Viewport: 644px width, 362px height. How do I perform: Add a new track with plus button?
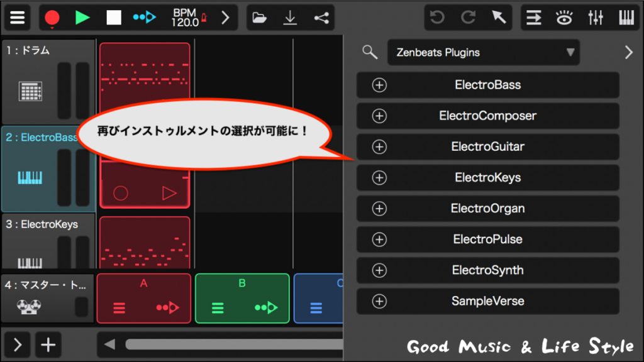click(48, 345)
